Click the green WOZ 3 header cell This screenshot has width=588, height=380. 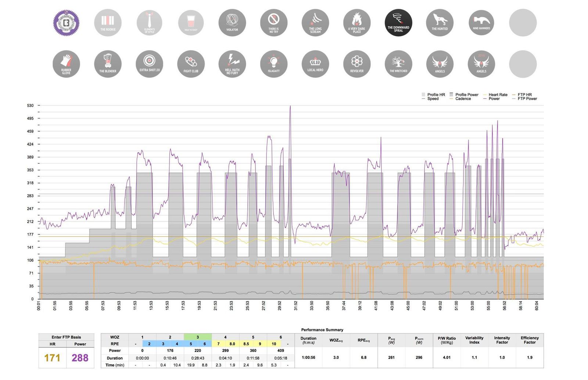(198, 337)
